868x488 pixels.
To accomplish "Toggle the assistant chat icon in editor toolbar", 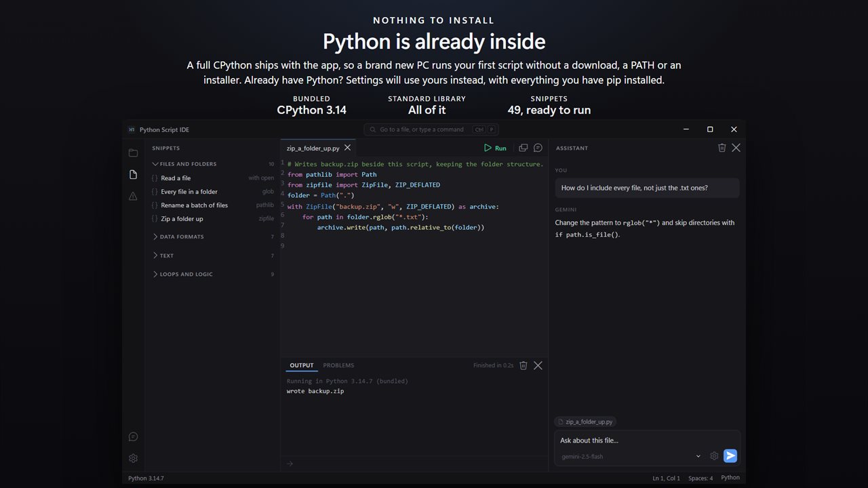I will (x=538, y=148).
